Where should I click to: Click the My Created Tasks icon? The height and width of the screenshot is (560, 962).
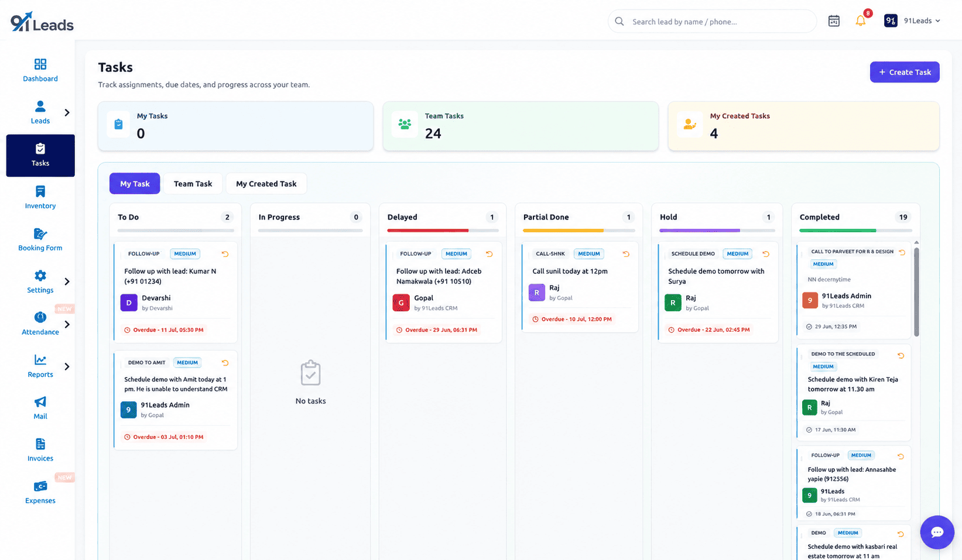click(690, 124)
